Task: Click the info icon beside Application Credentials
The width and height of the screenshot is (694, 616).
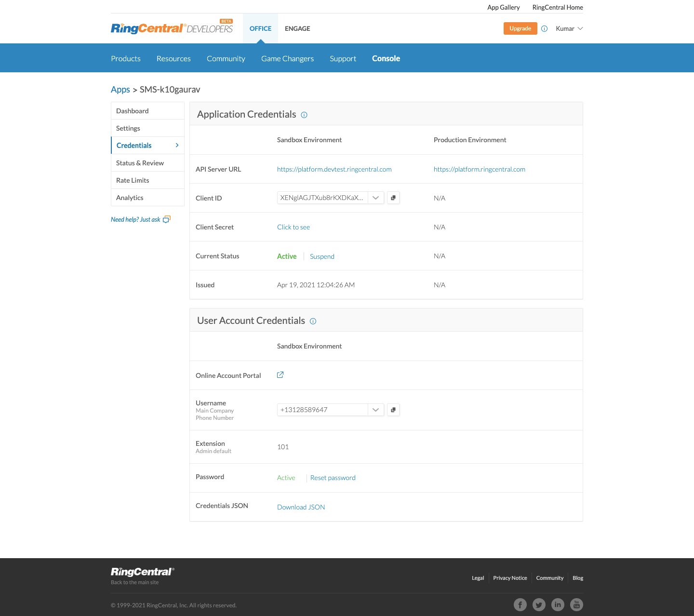Action: tap(304, 115)
